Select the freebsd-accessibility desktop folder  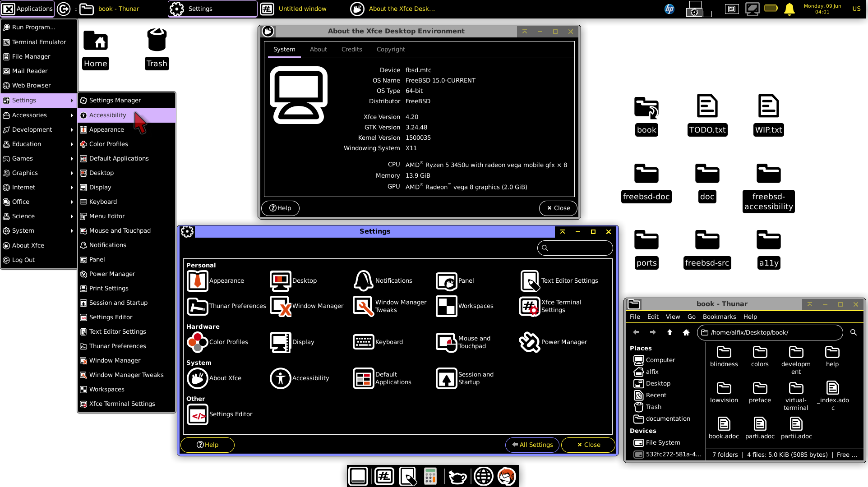click(768, 187)
